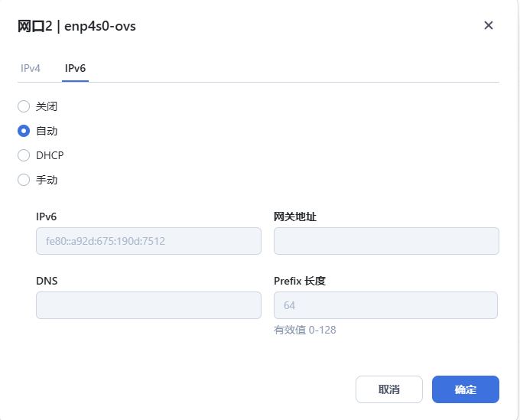Switch to the IPv4 tab

pyautogui.click(x=31, y=68)
